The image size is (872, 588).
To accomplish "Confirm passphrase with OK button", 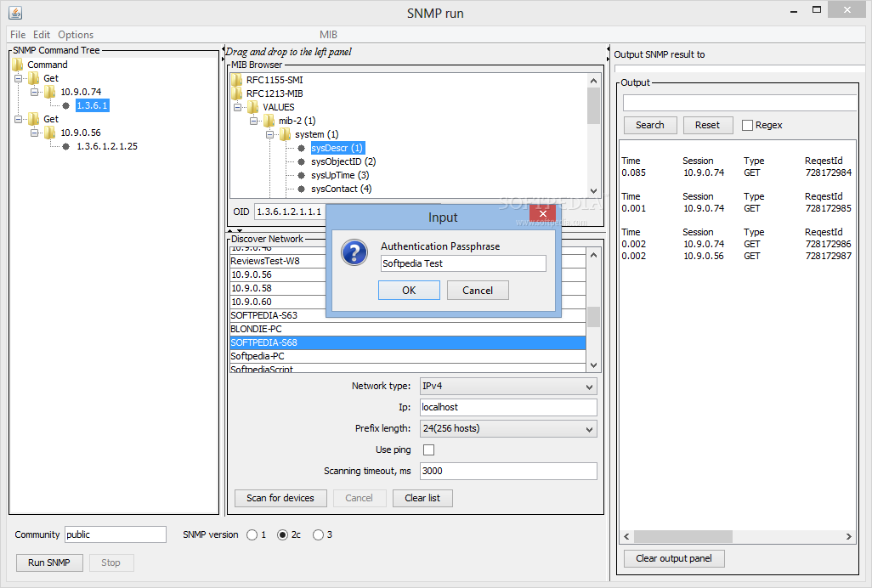I will click(x=409, y=290).
